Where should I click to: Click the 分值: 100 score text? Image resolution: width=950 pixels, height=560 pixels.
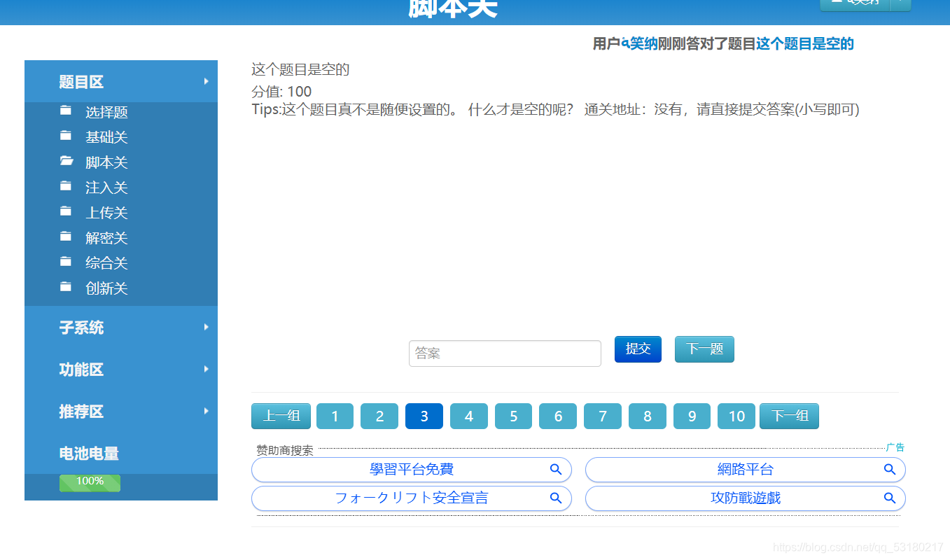point(281,92)
